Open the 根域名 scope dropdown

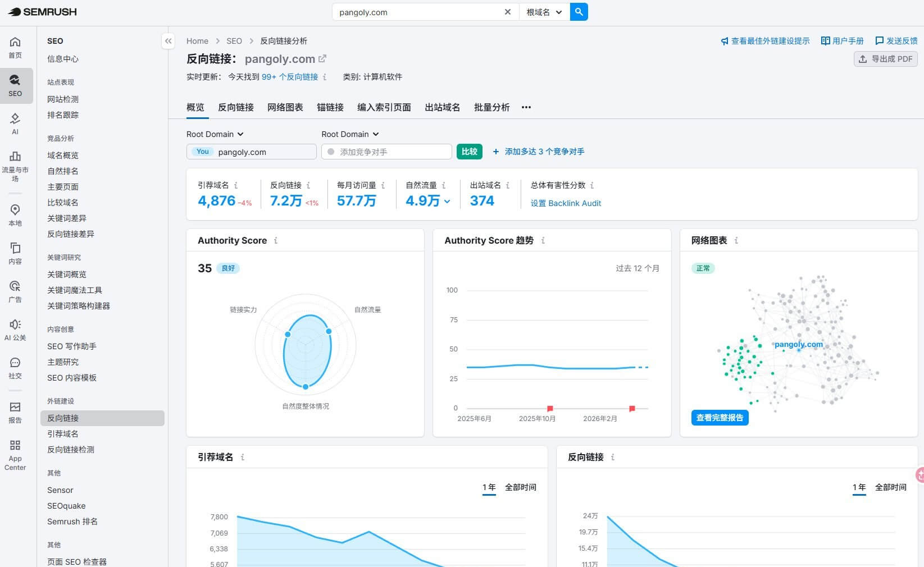544,12
